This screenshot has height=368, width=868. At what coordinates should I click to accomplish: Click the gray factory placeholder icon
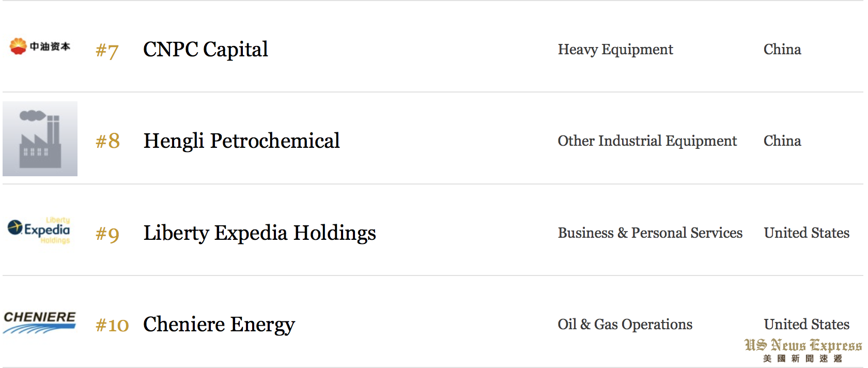pyautogui.click(x=40, y=139)
